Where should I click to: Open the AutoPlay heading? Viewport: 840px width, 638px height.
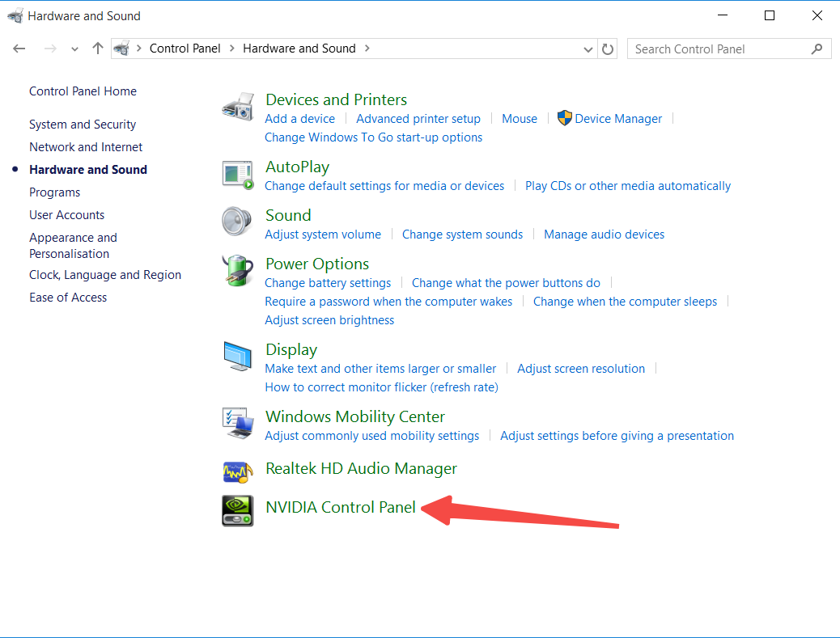(297, 167)
